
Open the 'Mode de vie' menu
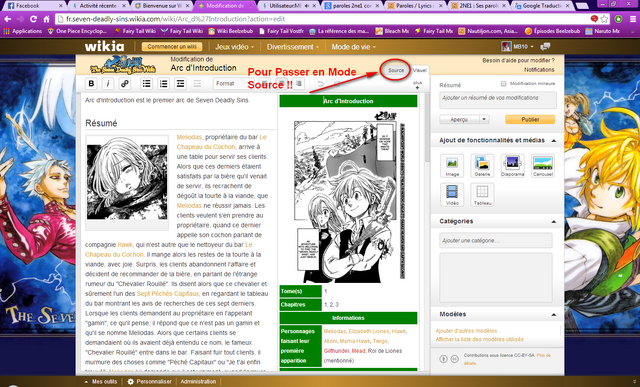click(x=353, y=47)
